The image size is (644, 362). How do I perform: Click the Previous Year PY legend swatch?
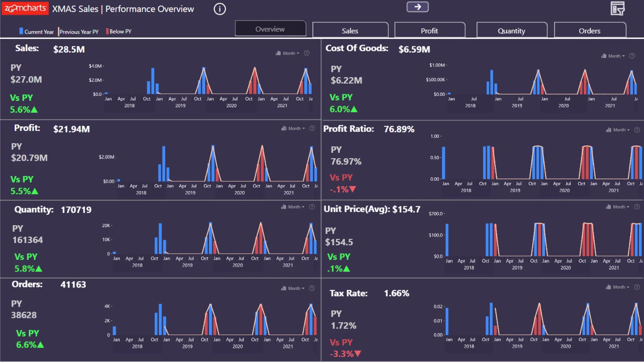click(59, 32)
